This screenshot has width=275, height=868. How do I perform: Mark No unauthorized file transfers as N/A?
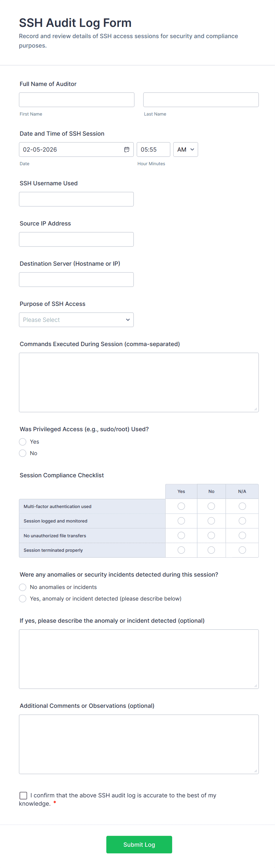[242, 536]
